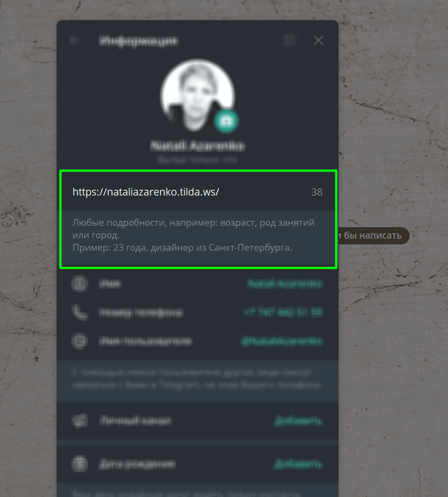Screen dimensions: 448x497
Task: Open the profile photo avatar
Action: coord(197,96)
